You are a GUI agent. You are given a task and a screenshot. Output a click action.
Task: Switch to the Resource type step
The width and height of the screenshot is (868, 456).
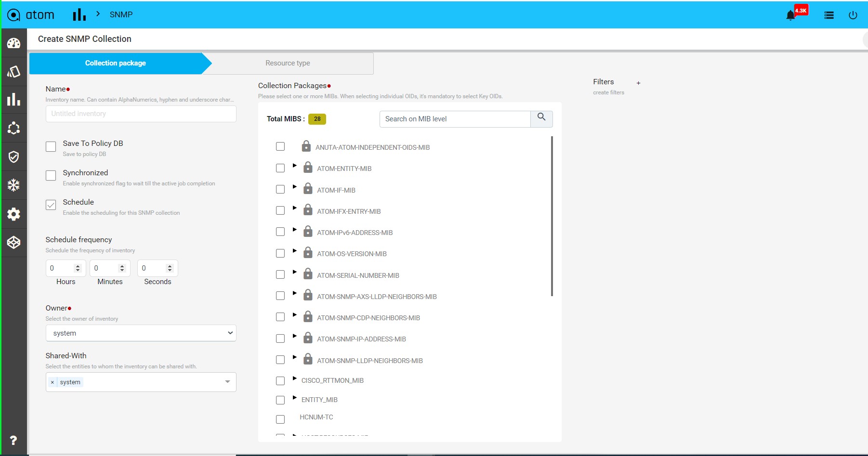(288, 63)
